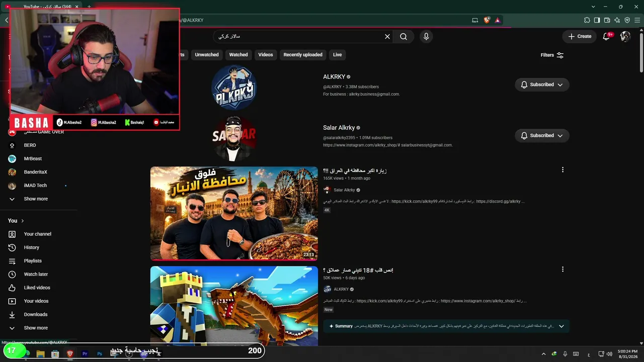Expand the video Summary section
This screenshot has width=644, height=362.
[561, 326]
